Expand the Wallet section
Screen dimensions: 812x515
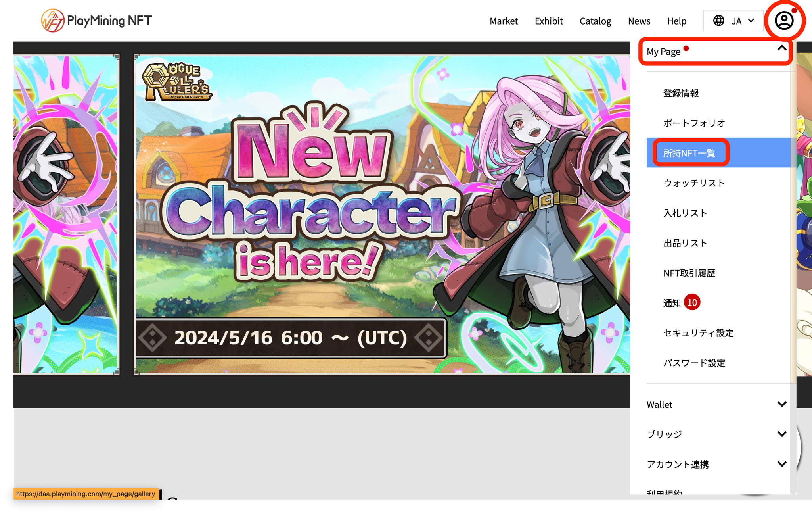(716, 404)
